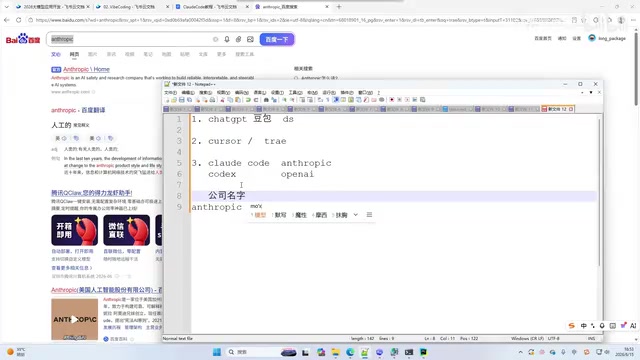Image resolution: width=640 pixels, height=360 pixels.
Task: Click the browser address bar URL
Action: [x=300, y=20]
